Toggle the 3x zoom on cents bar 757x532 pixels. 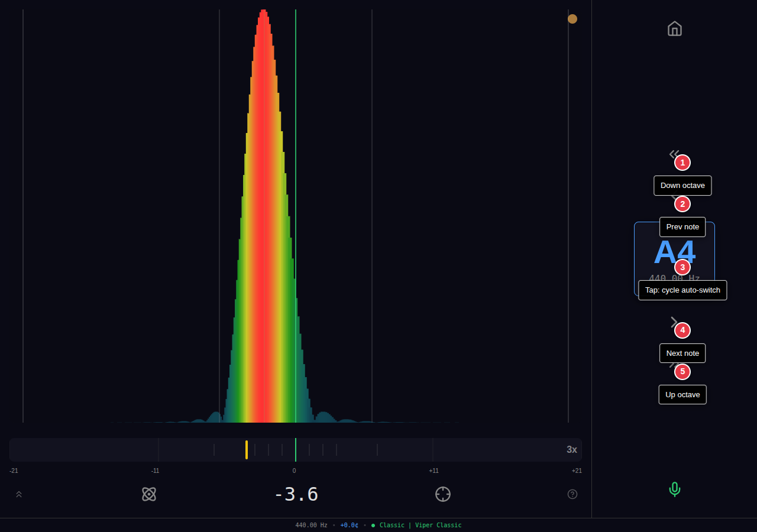click(x=571, y=450)
